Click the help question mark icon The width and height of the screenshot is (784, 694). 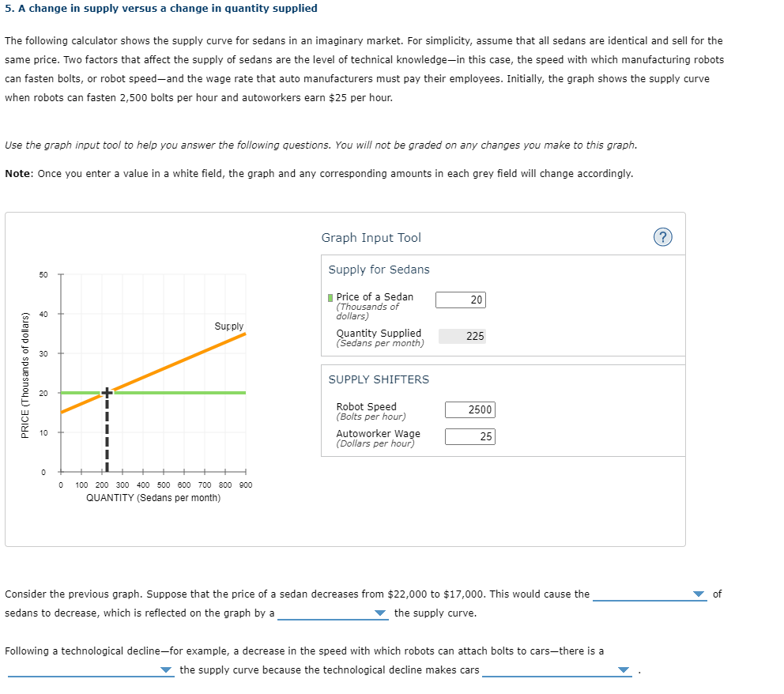coord(663,237)
